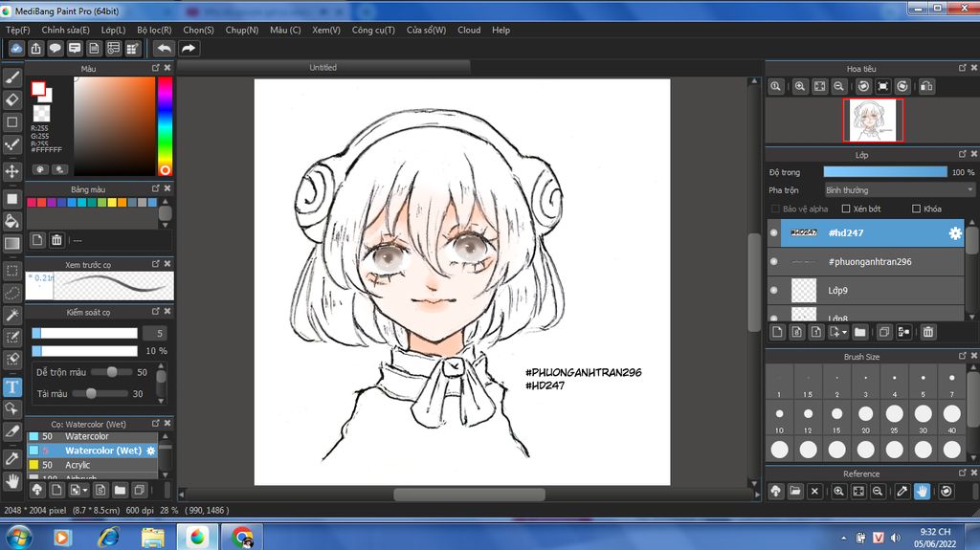Screen dimensions: 980x550
Task: Zoom in using Navigator panel magnifier plus
Action: 799,87
